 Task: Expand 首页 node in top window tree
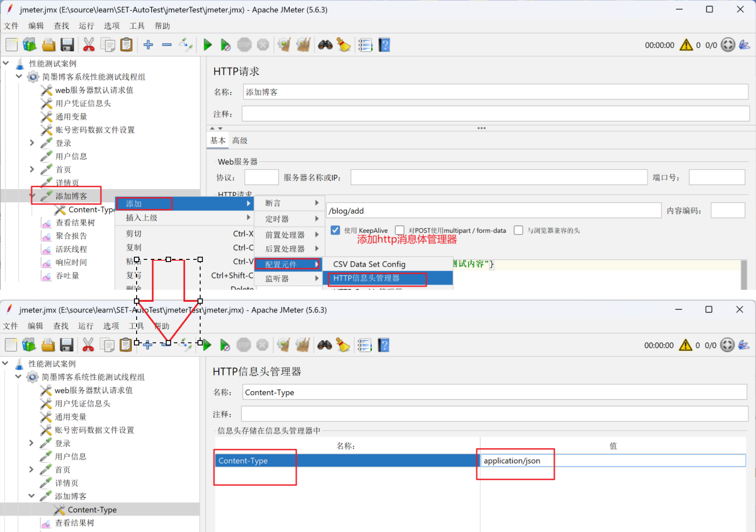pos(32,169)
